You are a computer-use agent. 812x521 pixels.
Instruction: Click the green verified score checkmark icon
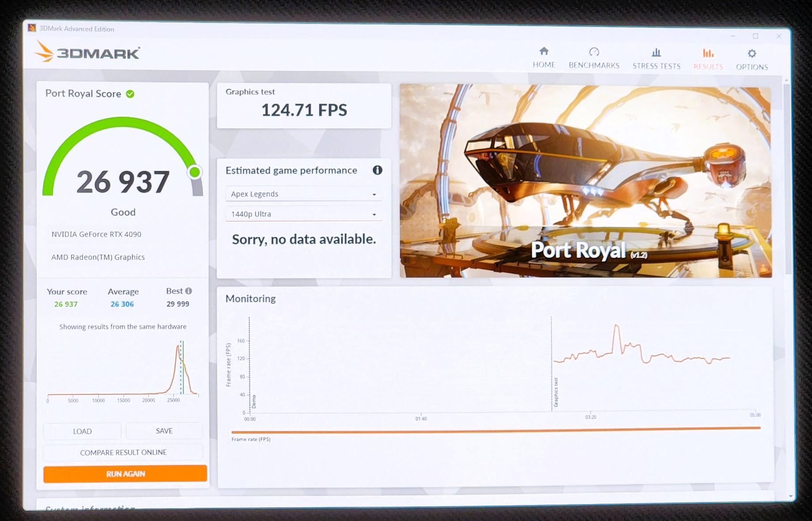130,94
